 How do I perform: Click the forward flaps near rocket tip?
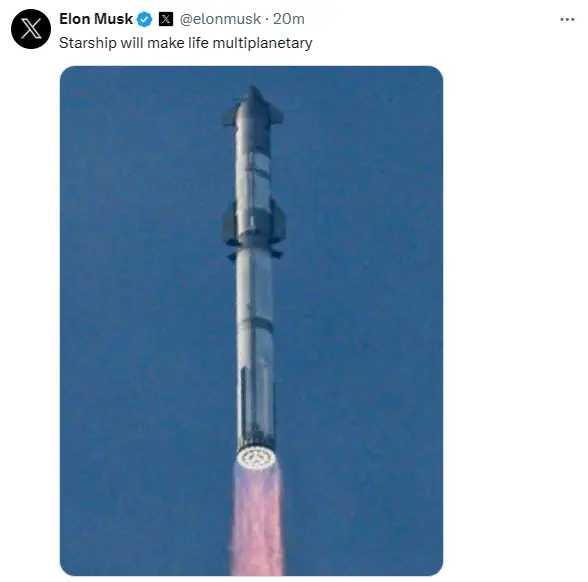pos(254,114)
